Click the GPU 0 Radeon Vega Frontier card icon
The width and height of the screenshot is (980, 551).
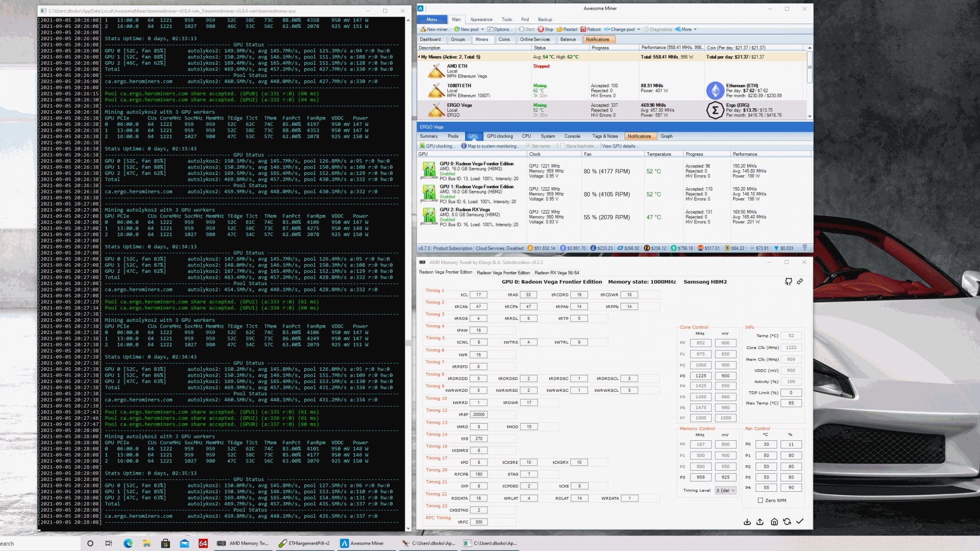click(429, 170)
